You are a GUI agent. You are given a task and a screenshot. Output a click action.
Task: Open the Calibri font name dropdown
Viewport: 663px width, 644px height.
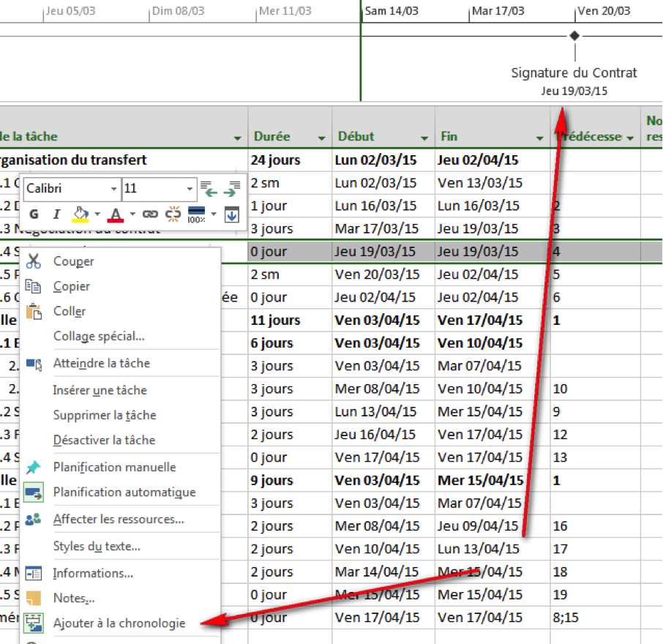coord(113,189)
